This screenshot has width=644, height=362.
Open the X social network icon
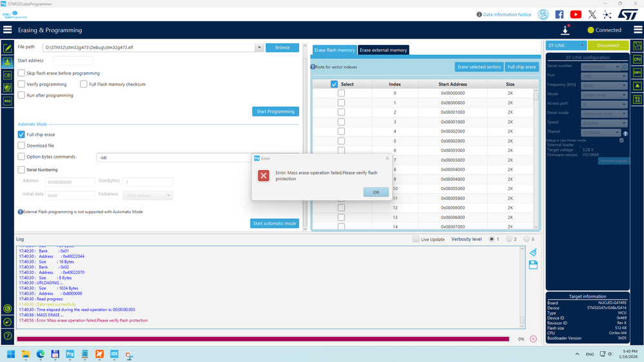[592, 14]
